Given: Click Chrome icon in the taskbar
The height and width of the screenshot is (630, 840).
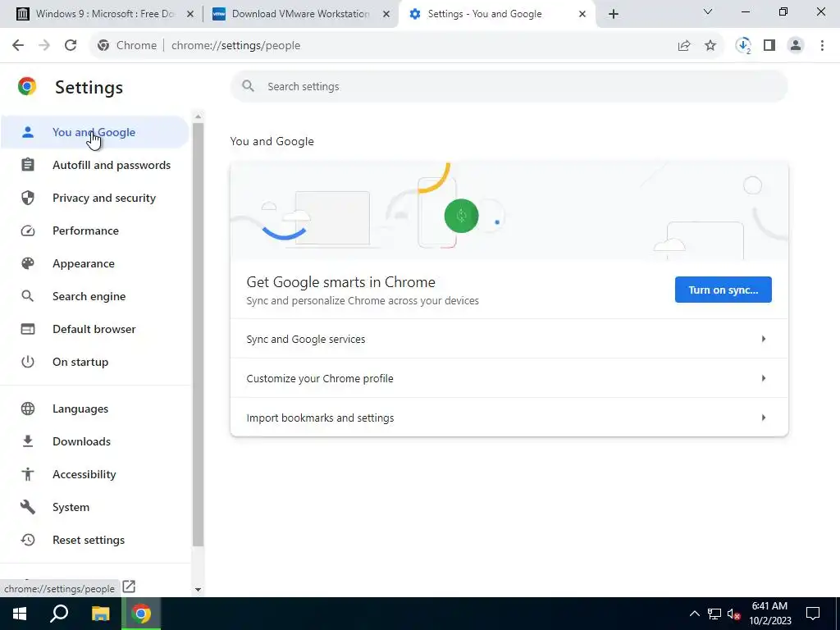Looking at the screenshot, I should 141,614.
